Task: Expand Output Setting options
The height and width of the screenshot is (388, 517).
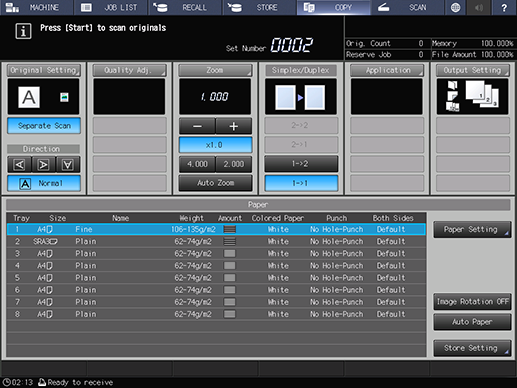Action: [473, 70]
